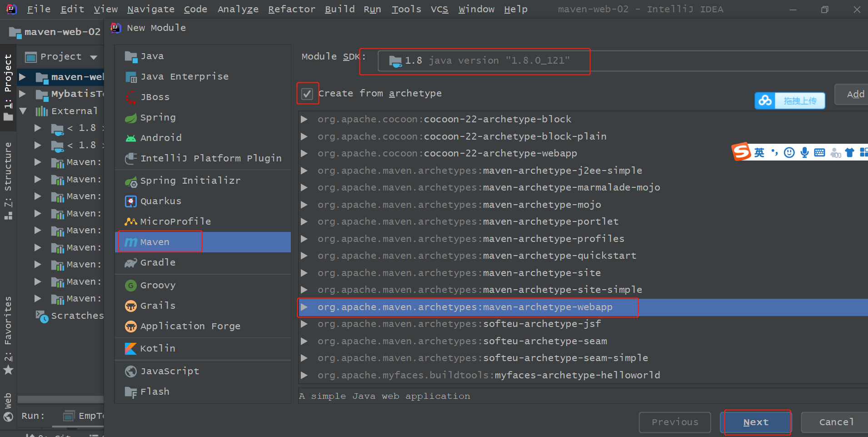868x437 pixels.
Task: Pick the Gradle elephant icon
Action: click(x=131, y=263)
